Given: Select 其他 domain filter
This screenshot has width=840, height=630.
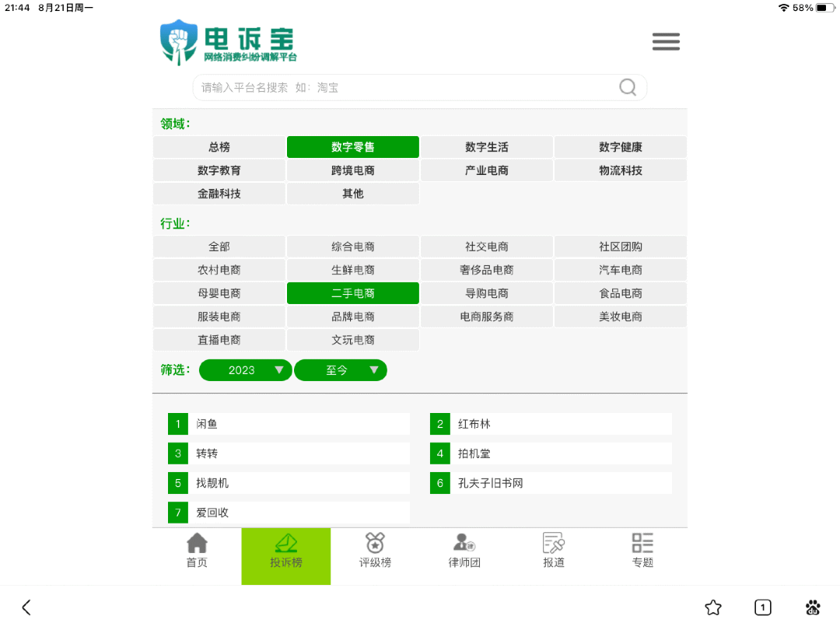Looking at the screenshot, I should tap(353, 194).
